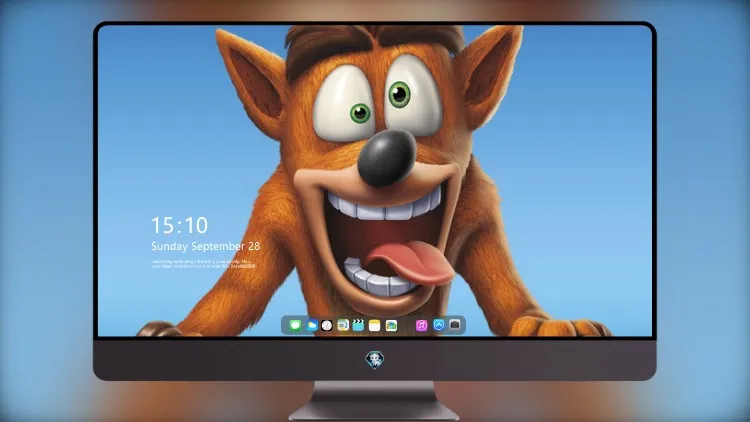Open the Weather app in dock
Image resolution: width=750 pixels, height=422 pixels.
click(311, 325)
